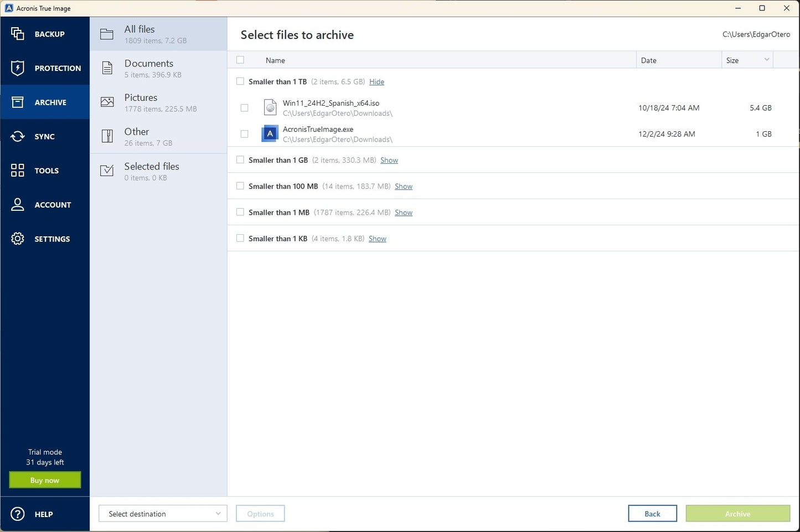This screenshot has height=532, width=800.
Task: Select the Pictures category text
Action: pos(141,97)
